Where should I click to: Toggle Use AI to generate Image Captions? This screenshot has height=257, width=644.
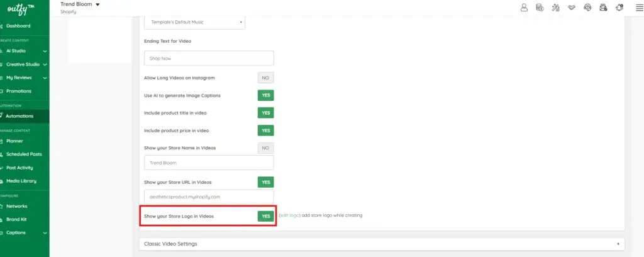pyautogui.click(x=266, y=95)
